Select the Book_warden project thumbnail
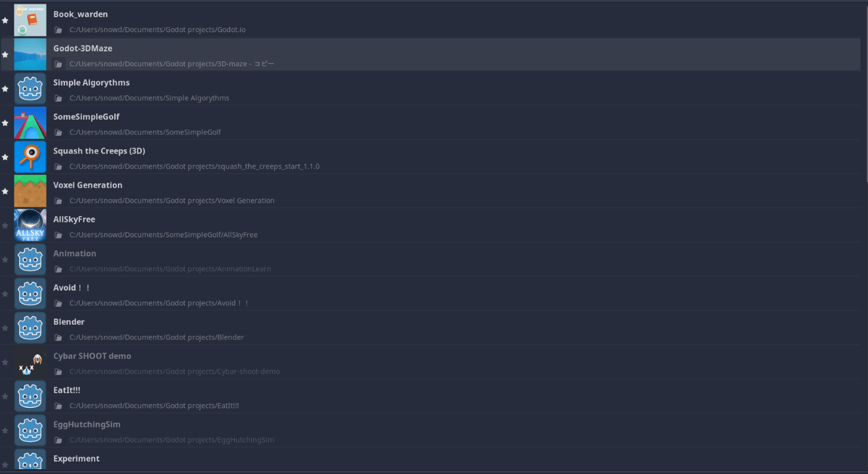Screen dimensions: 868x474 (30, 20)
